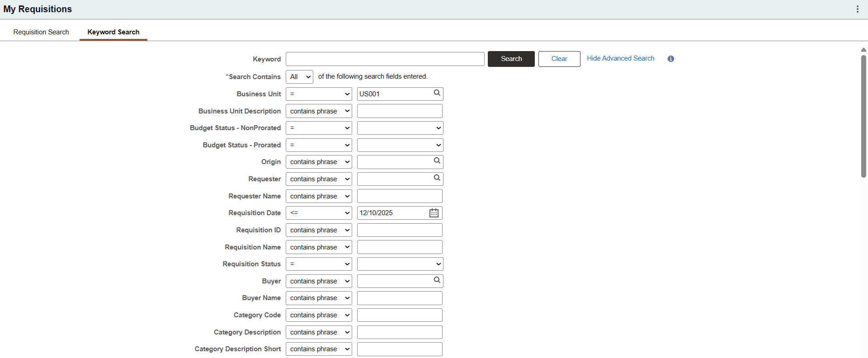Open the Buyer lookup magnifier

pyautogui.click(x=437, y=280)
